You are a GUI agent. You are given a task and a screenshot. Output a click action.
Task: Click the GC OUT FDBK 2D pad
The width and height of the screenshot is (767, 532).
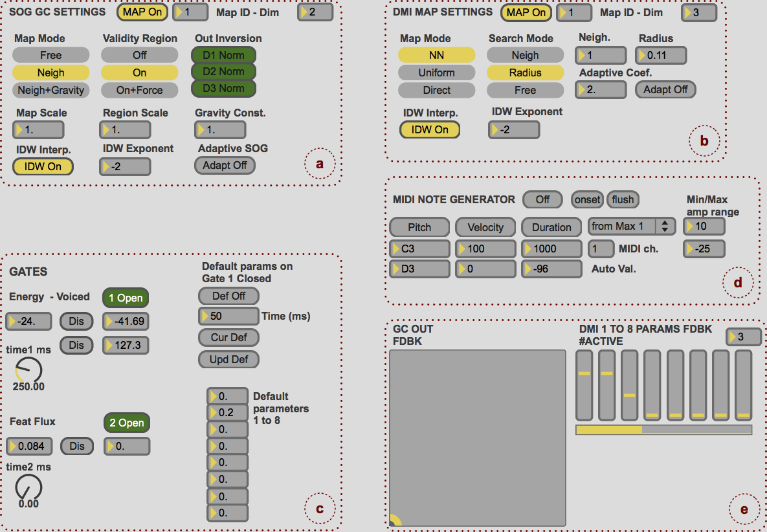(478, 438)
